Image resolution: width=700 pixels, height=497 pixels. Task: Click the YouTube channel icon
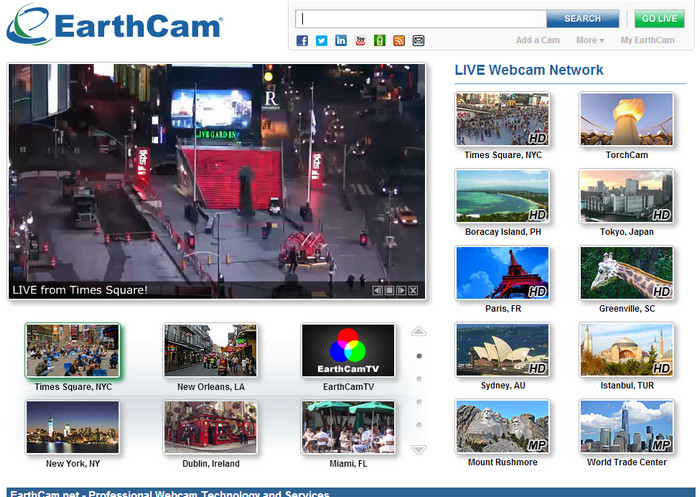360,40
